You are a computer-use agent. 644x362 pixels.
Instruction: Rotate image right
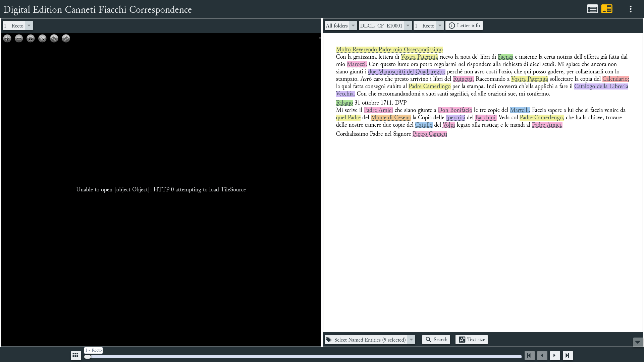pyautogui.click(x=66, y=39)
